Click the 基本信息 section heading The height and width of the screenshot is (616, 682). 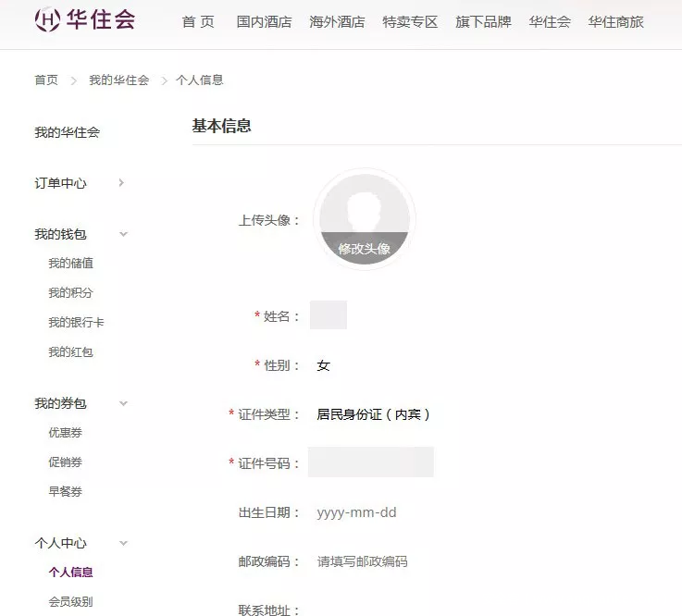coord(221,126)
